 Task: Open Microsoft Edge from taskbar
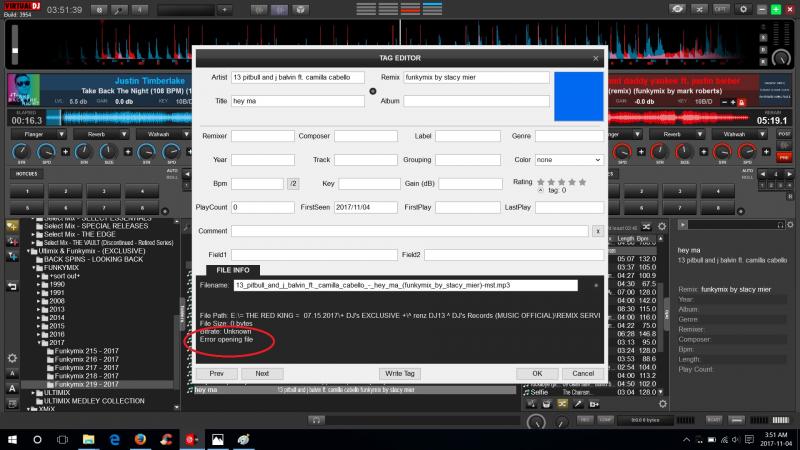coord(114,439)
